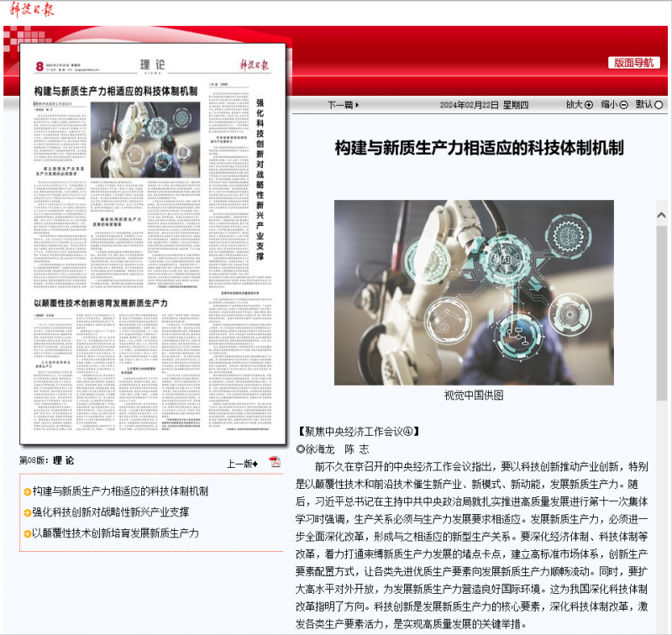672x635 pixels.
Task: Open 强化科技创新对战略性新兴产业支撑 article link
Action: [x=110, y=512]
